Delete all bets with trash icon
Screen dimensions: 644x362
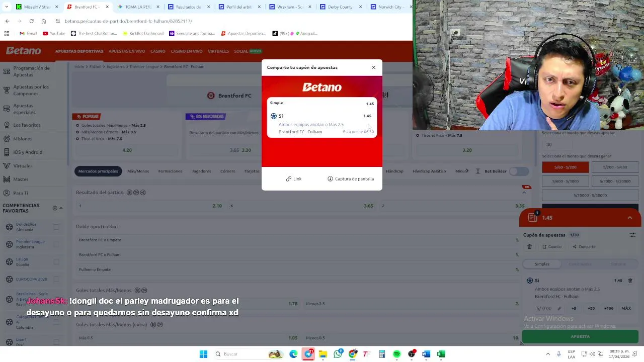pos(529,247)
